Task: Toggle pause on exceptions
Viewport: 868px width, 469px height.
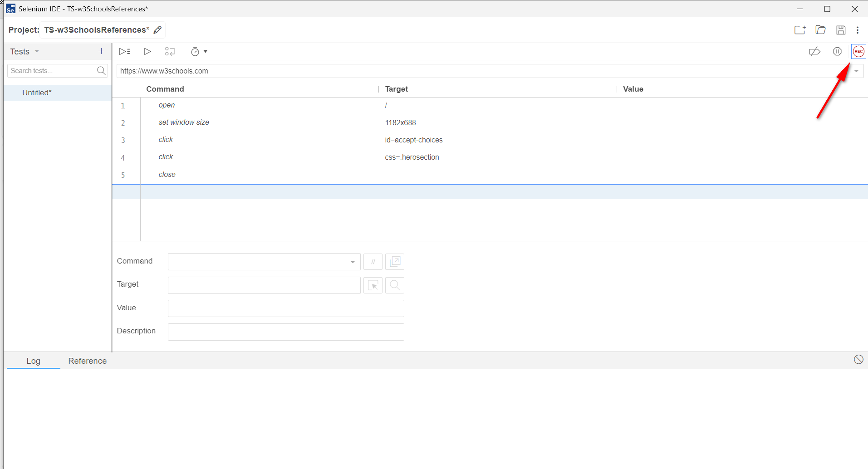Action: (x=837, y=52)
